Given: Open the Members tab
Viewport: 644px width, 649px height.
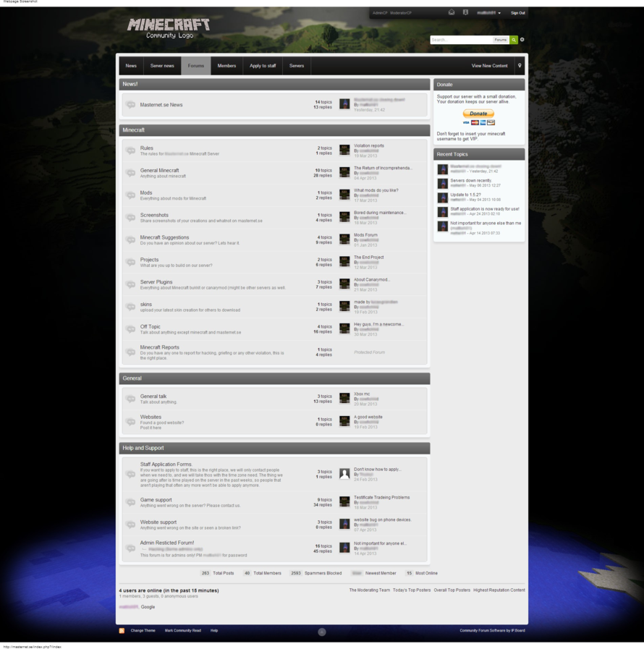Looking at the screenshot, I should (x=226, y=66).
